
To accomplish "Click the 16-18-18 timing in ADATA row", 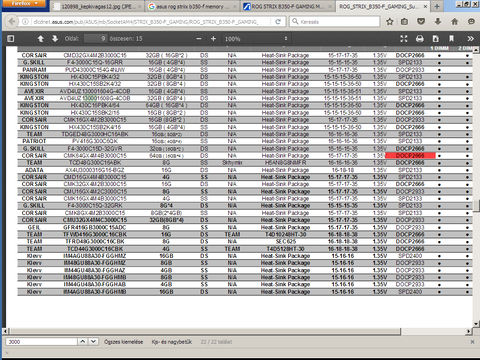I will click(343, 170).
